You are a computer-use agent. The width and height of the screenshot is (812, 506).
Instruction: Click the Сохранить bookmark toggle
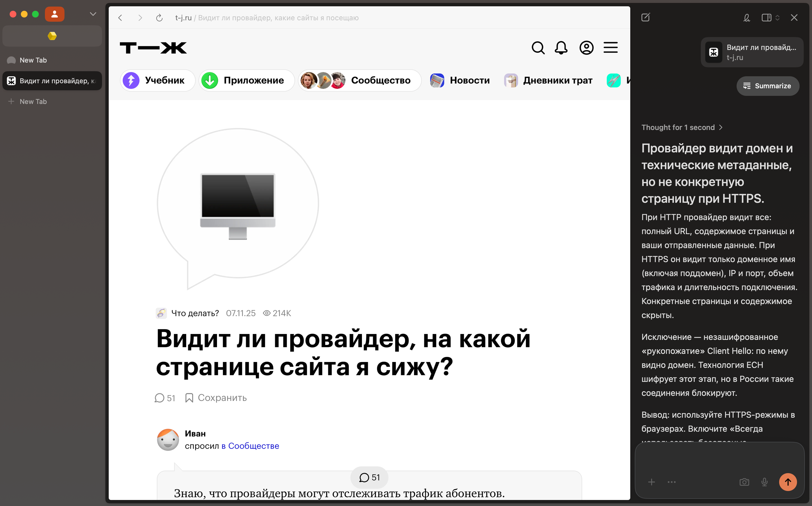216,398
